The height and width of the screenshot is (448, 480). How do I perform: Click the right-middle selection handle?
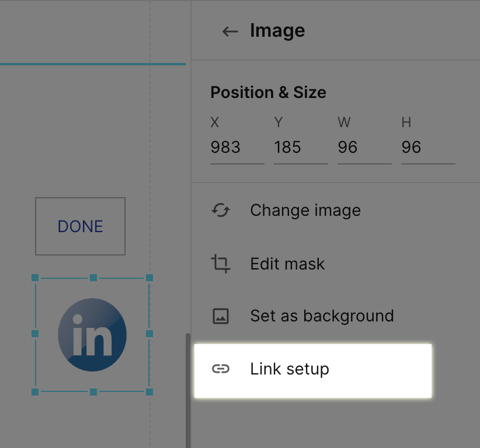149,334
